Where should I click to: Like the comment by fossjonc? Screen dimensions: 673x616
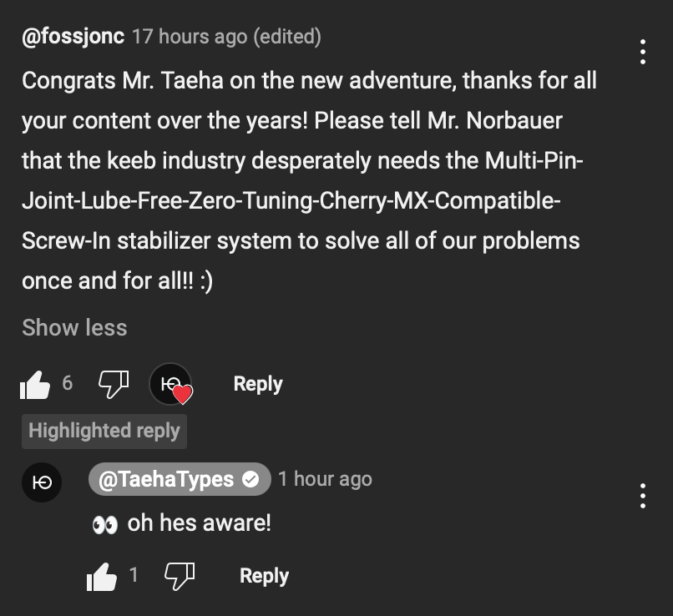coord(35,385)
